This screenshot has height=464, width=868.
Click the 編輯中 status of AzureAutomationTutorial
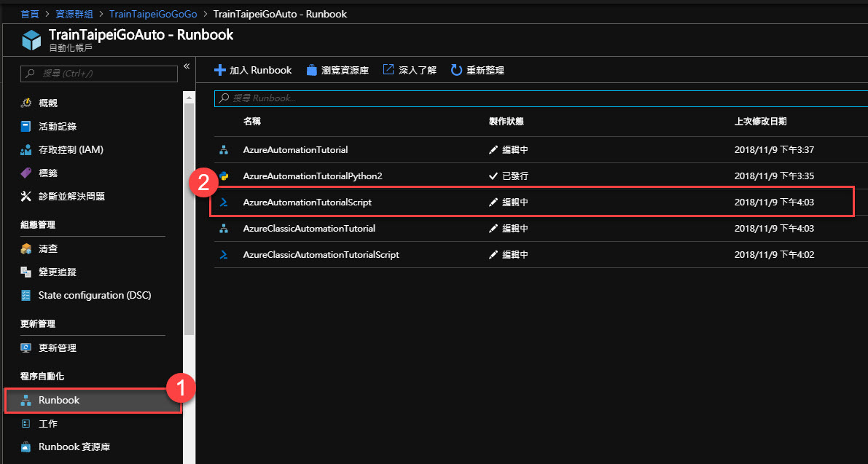coord(515,150)
